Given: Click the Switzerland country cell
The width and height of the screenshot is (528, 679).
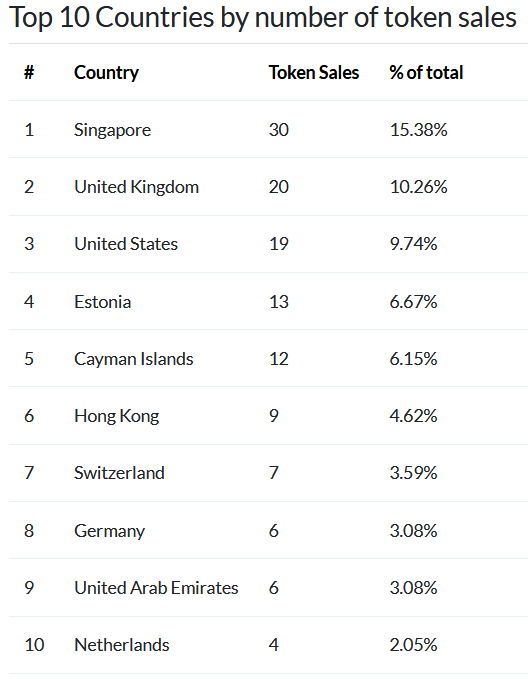Looking at the screenshot, I should 120,473.
